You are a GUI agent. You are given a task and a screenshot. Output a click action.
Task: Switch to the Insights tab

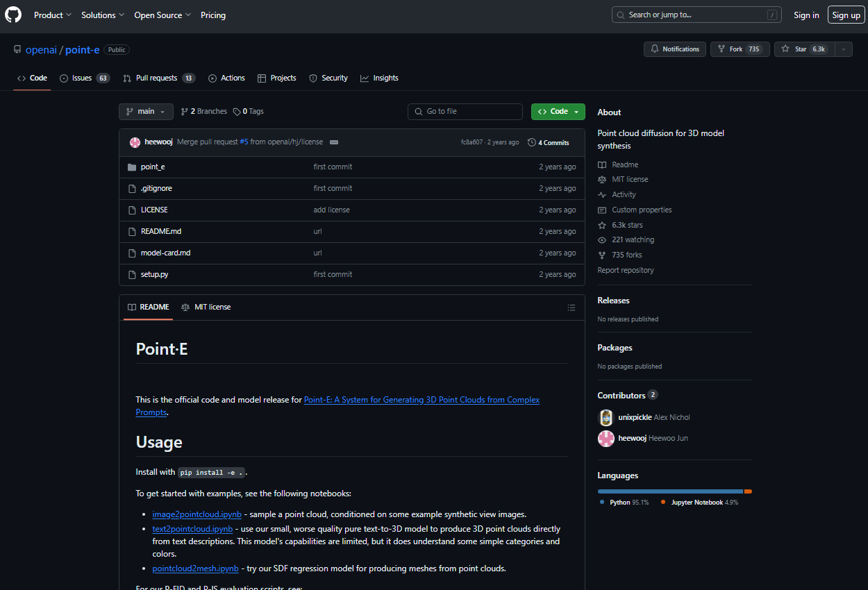379,78
